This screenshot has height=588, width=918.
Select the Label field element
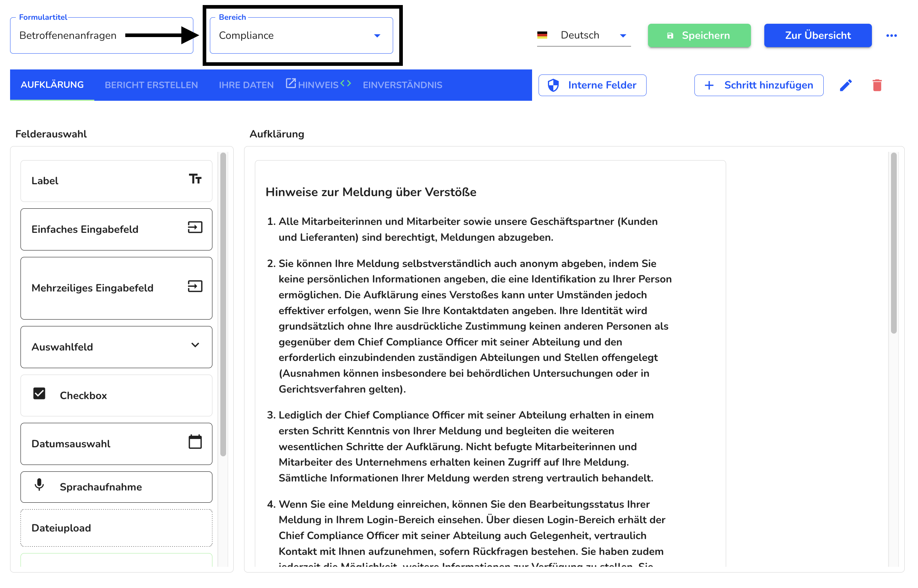pos(117,181)
